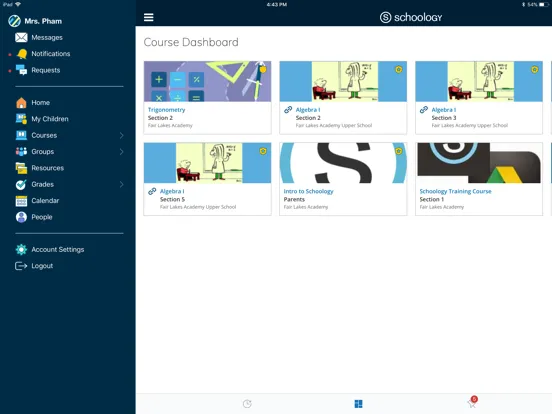Viewport: 552px width, 414px height.
Task: Click the Trigonometry course thumbnail image
Action: coord(207,82)
